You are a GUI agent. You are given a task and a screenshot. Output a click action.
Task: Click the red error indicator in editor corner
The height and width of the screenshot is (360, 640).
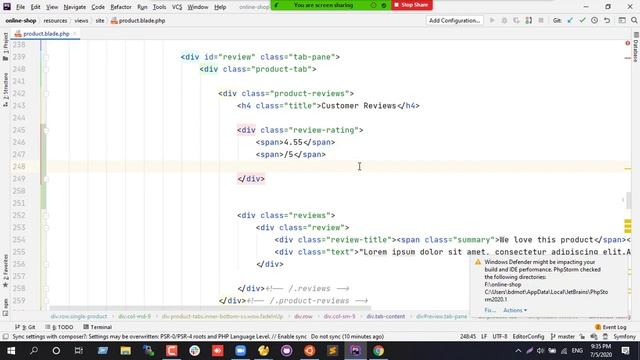tap(628, 43)
